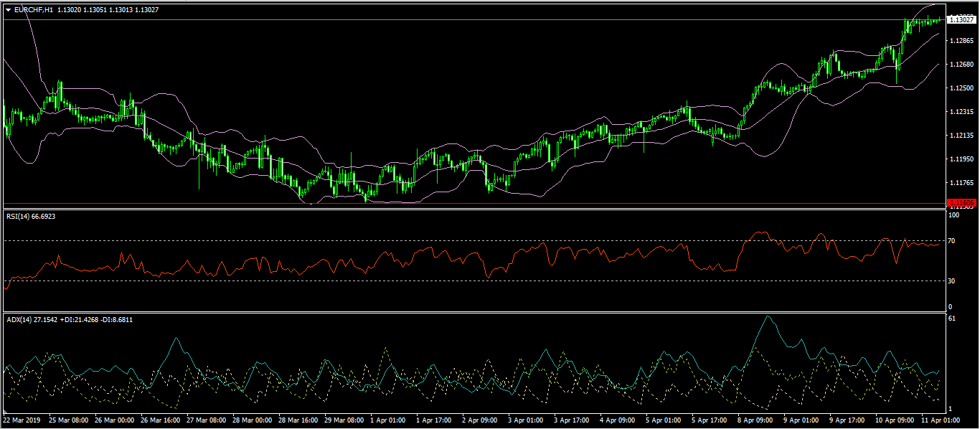
Task: Click the 5 Apr 17:00 time label
Action: point(709,420)
